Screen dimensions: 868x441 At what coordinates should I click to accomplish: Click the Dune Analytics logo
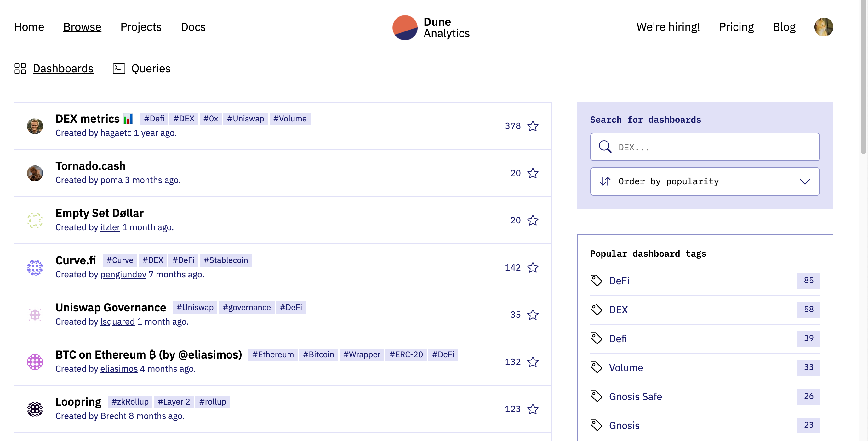[x=431, y=27]
